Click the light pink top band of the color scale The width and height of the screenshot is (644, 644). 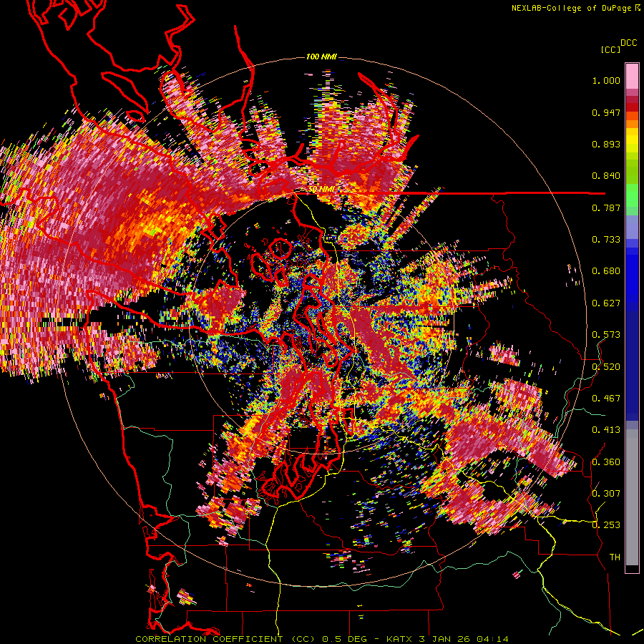coord(632,77)
